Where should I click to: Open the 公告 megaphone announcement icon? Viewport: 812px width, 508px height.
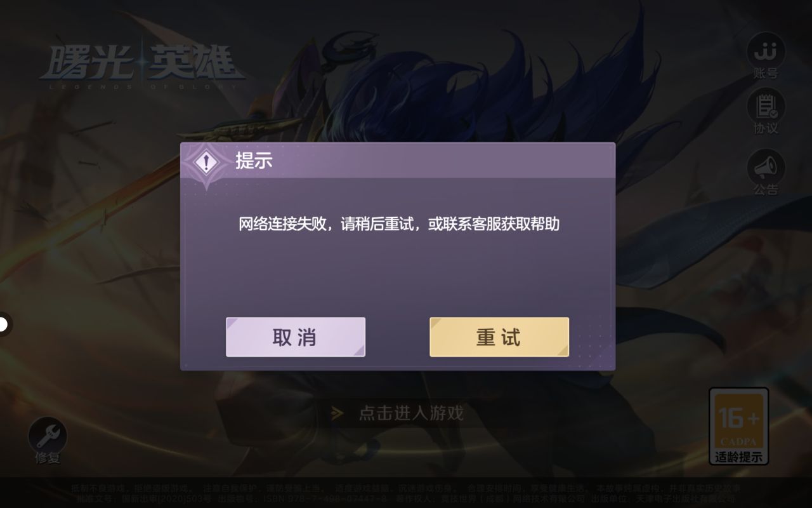pos(766,167)
